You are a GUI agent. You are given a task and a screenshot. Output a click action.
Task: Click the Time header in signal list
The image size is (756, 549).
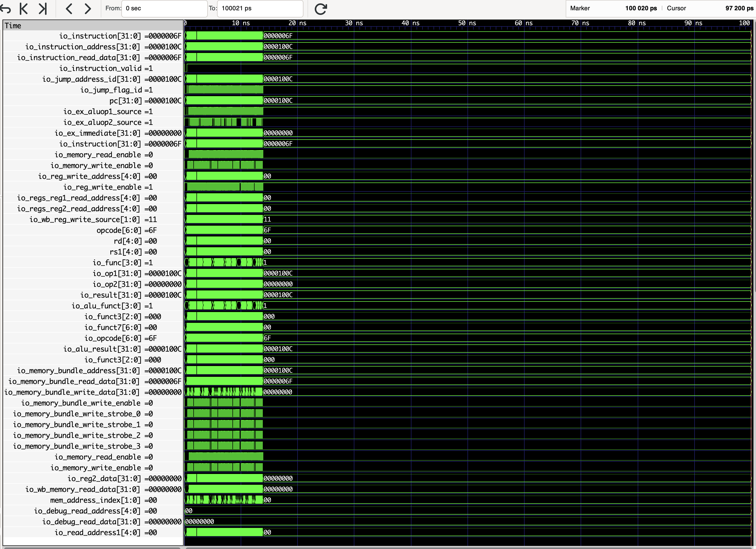(93, 26)
